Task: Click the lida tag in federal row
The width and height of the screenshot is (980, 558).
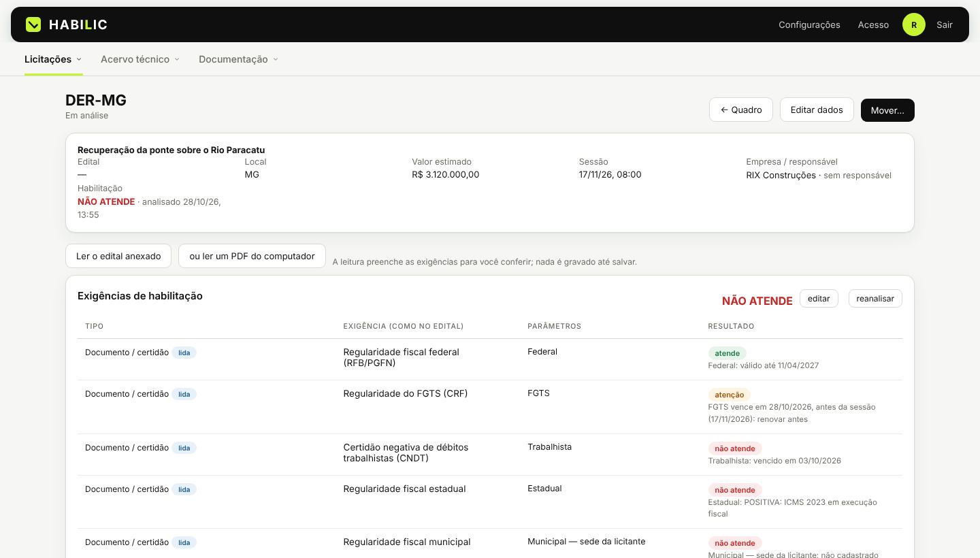Action: pyautogui.click(x=184, y=352)
